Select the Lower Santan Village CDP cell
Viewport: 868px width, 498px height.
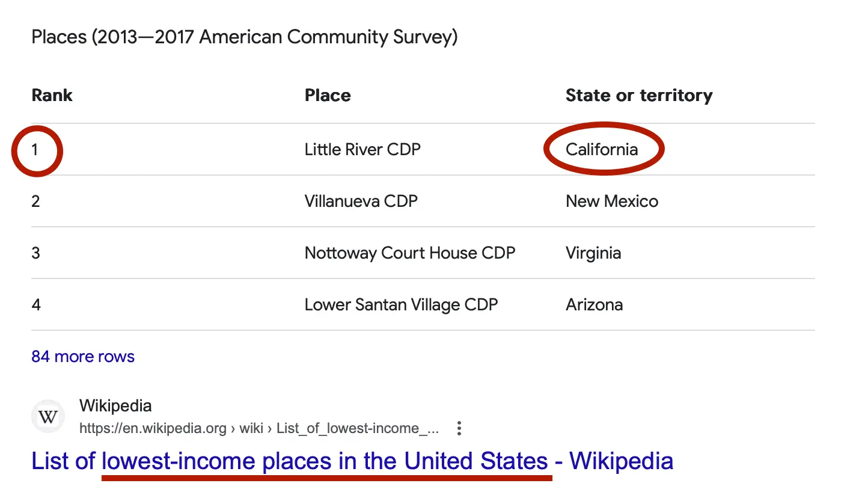click(401, 304)
